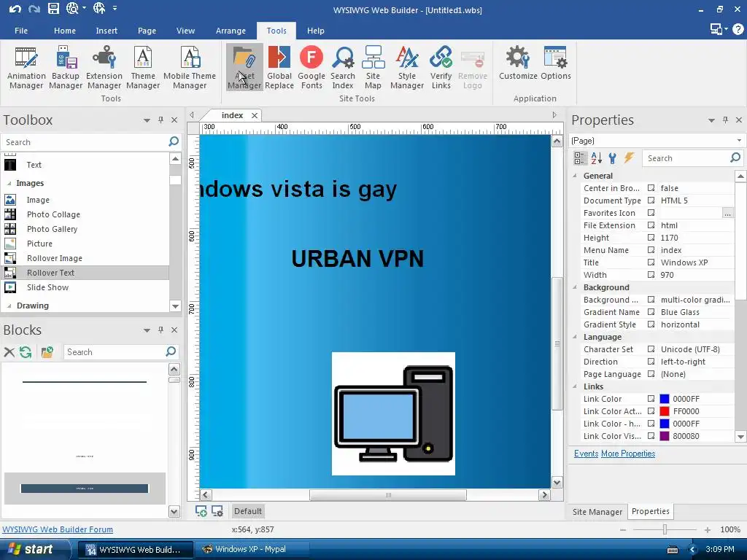Screen dimensions: 747x560
Task: Switch to the Arrange ribbon tab
Action: click(231, 31)
